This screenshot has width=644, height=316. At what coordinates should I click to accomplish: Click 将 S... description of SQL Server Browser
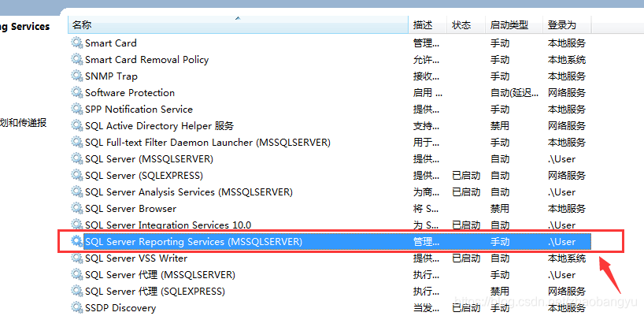(426, 209)
